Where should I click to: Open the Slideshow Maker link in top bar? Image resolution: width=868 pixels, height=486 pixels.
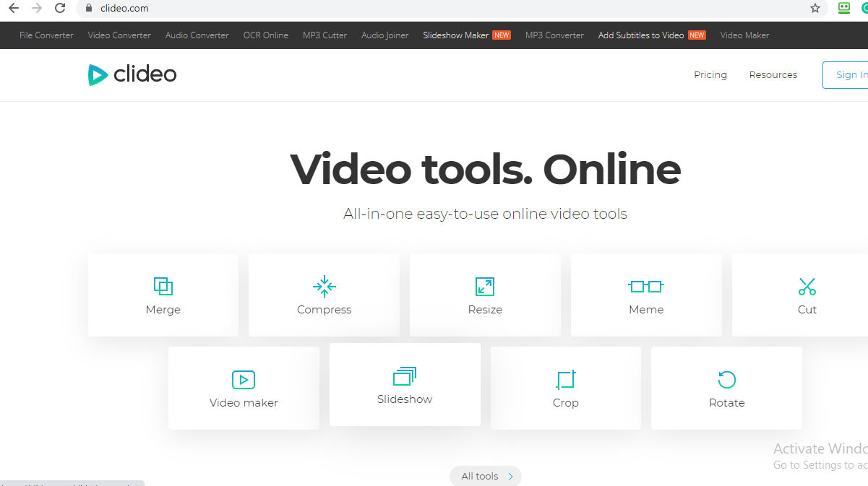click(456, 35)
